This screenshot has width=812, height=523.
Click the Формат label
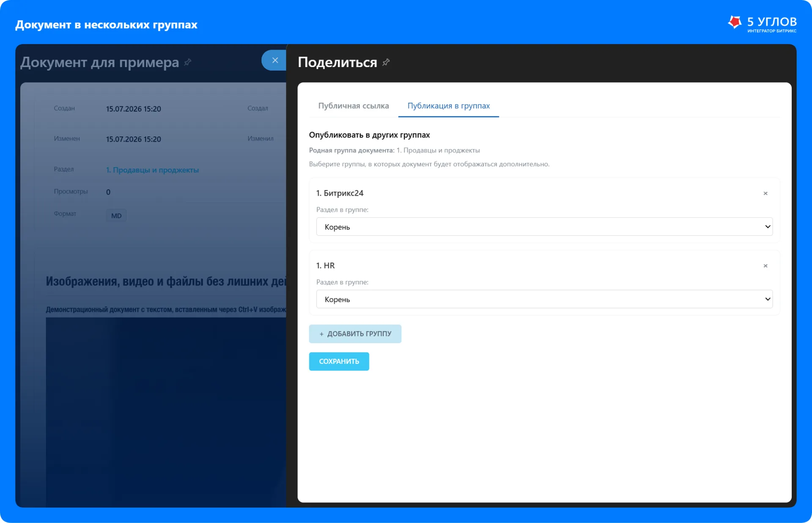(65, 213)
